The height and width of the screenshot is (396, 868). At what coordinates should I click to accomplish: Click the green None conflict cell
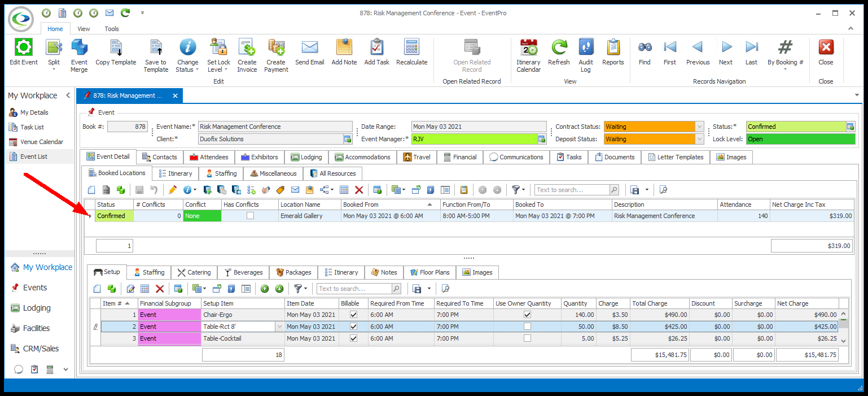click(202, 216)
